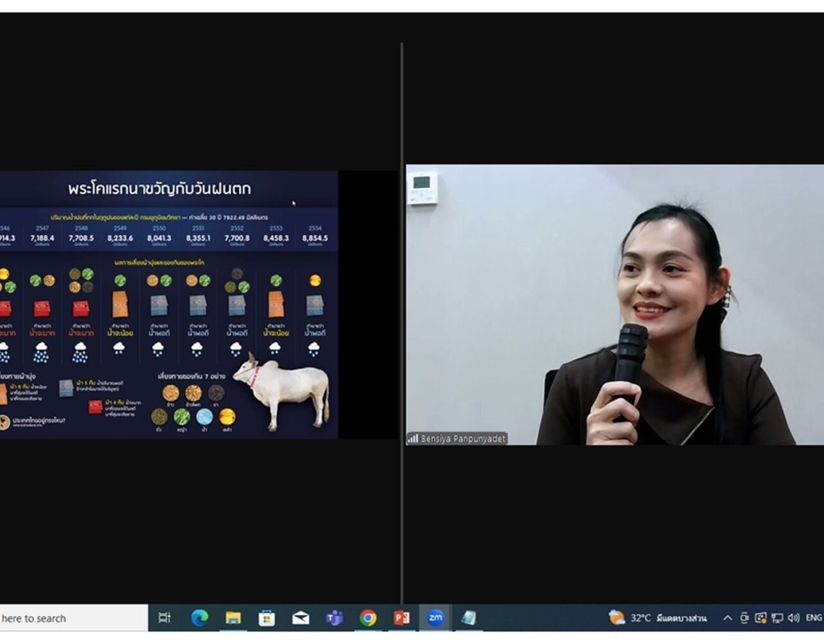Open the Mail app icon

pos(301,618)
